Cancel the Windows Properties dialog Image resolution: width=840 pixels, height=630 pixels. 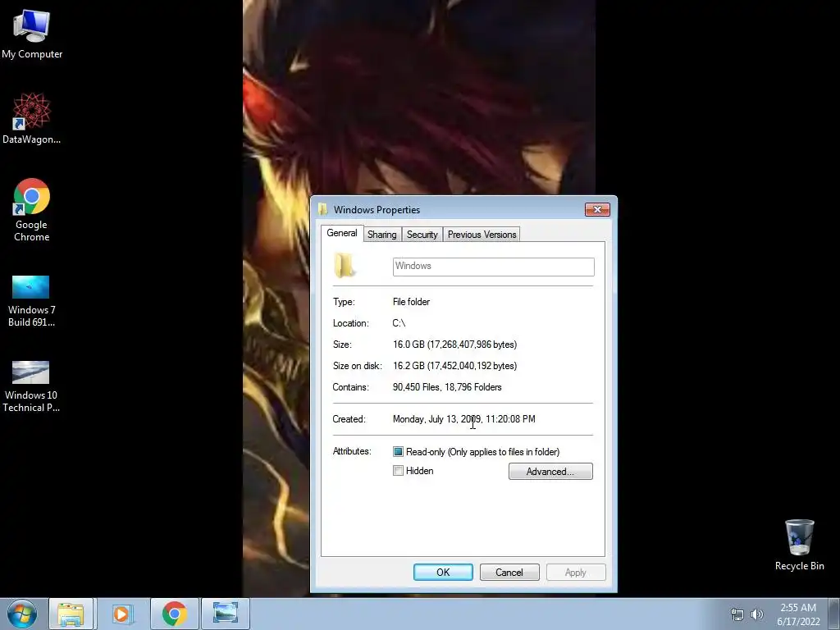[509, 572]
